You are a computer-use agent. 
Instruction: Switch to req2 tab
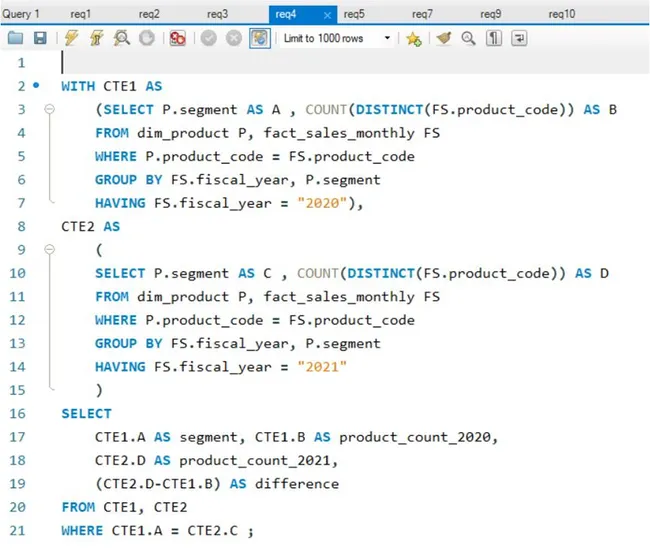tap(149, 14)
